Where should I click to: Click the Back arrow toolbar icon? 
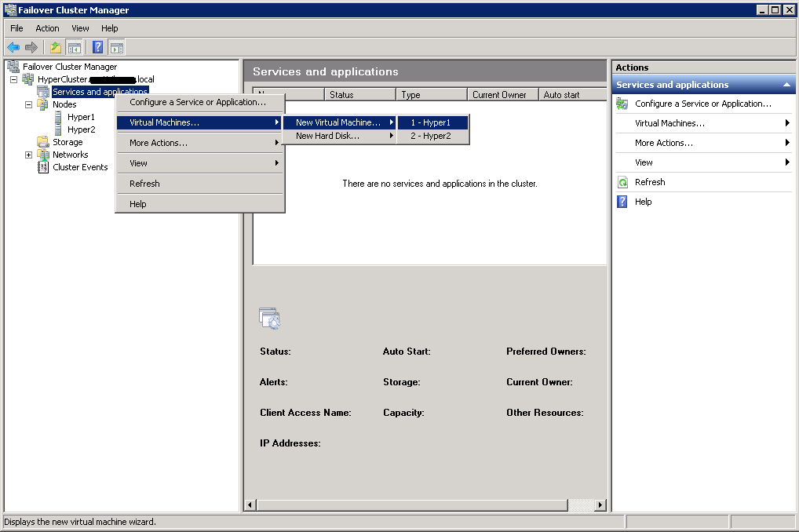pos(13,47)
